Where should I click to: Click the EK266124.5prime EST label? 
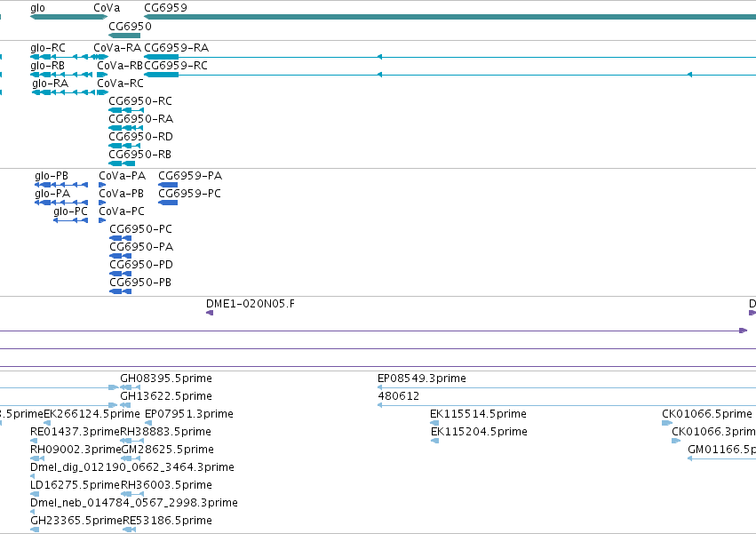[92, 414]
